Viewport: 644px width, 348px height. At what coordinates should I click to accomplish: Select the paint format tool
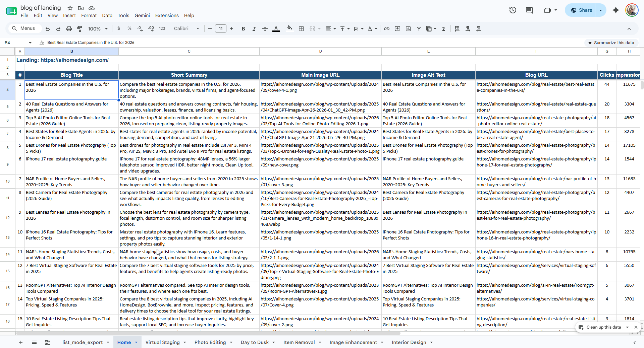(x=79, y=29)
